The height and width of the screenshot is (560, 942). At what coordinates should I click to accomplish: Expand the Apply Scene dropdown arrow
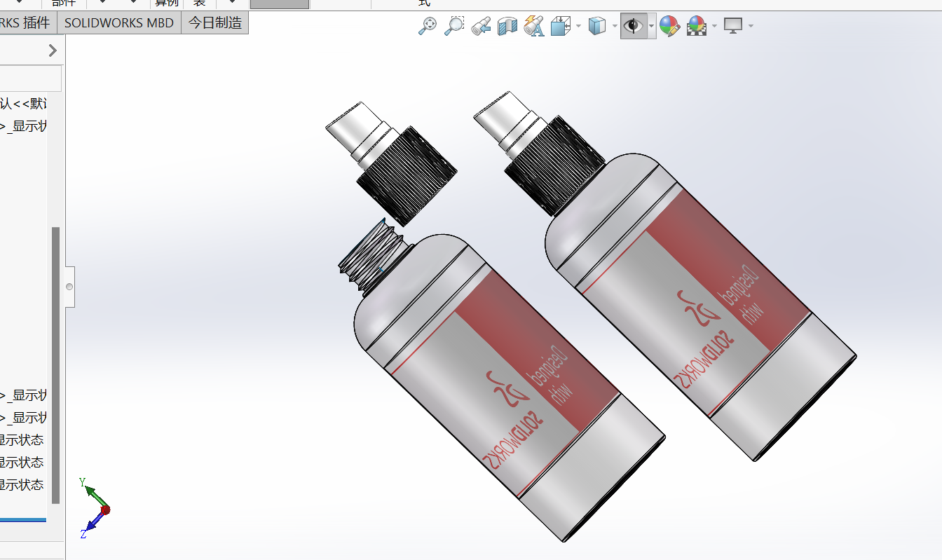click(x=714, y=27)
